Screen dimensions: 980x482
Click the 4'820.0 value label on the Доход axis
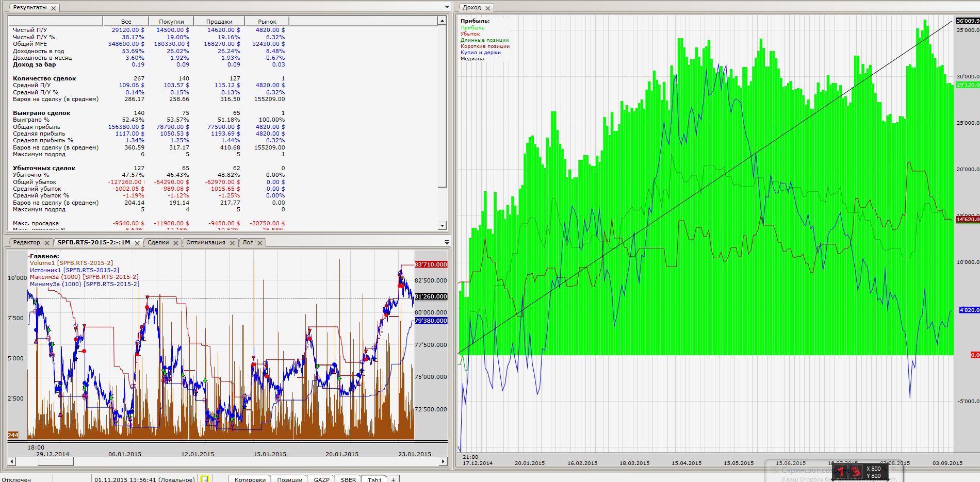[x=969, y=310]
